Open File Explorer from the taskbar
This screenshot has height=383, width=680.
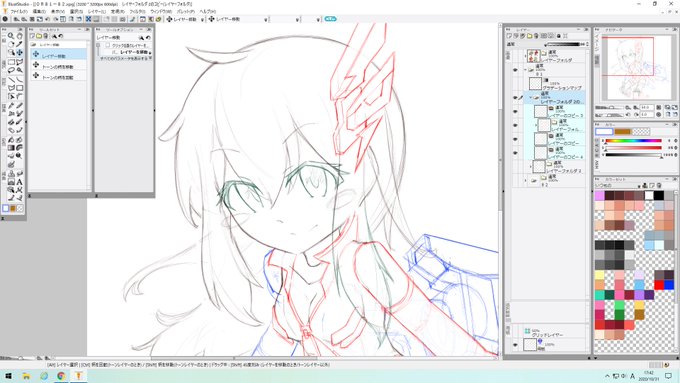point(26,376)
